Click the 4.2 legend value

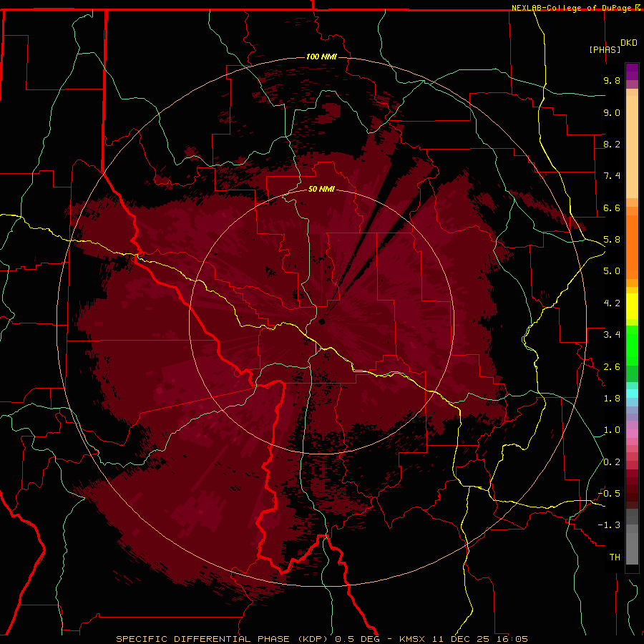(x=612, y=303)
